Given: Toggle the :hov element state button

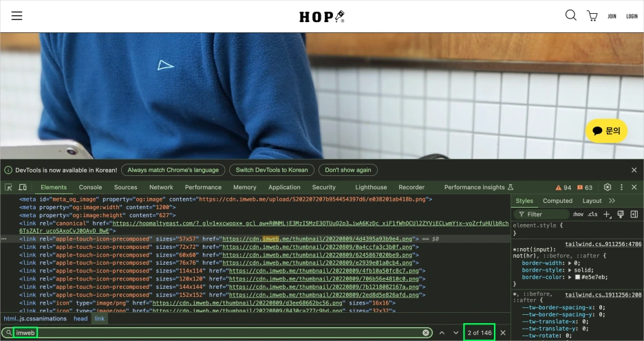Looking at the screenshot, I should (x=578, y=214).
